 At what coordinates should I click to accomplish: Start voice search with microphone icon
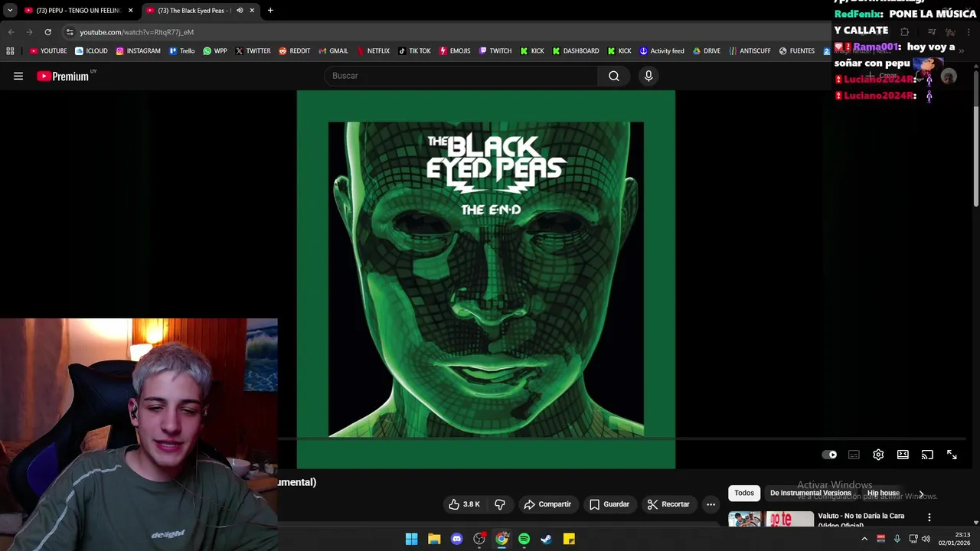tap(648, 76)
